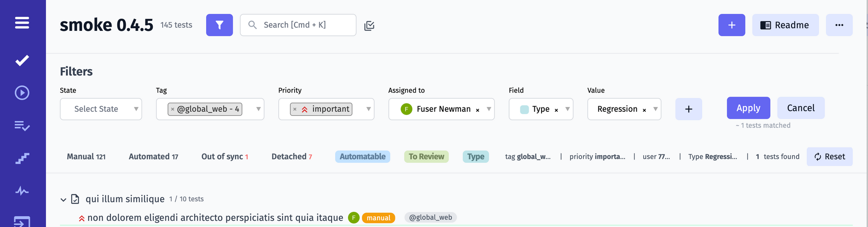Click the '145 tests' count text
The height and width of the screenshot is (227, 868).
point(176,25)
